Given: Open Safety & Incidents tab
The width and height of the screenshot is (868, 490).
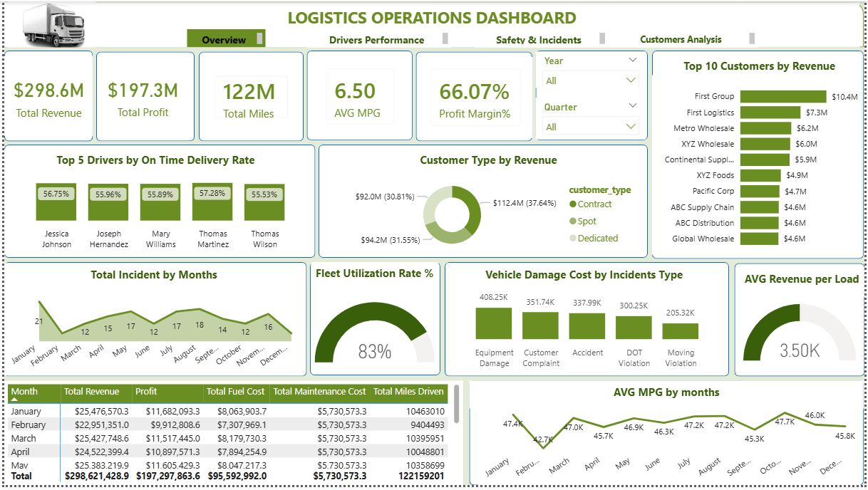Looking at the screenshot, I should click(539, 40).
